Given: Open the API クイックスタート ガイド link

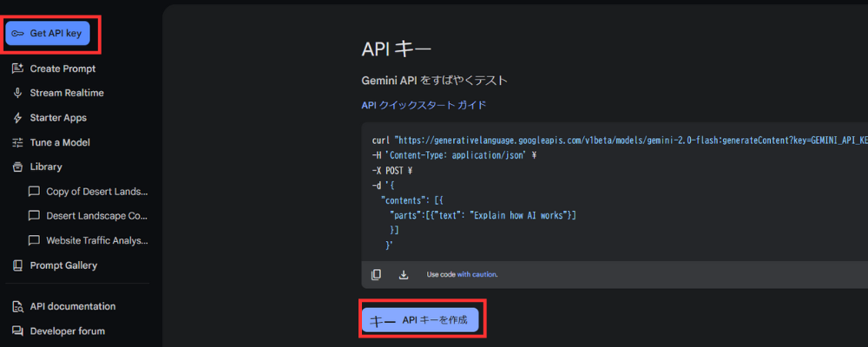Looking at the screenshot, I should [x=424, y=105].
